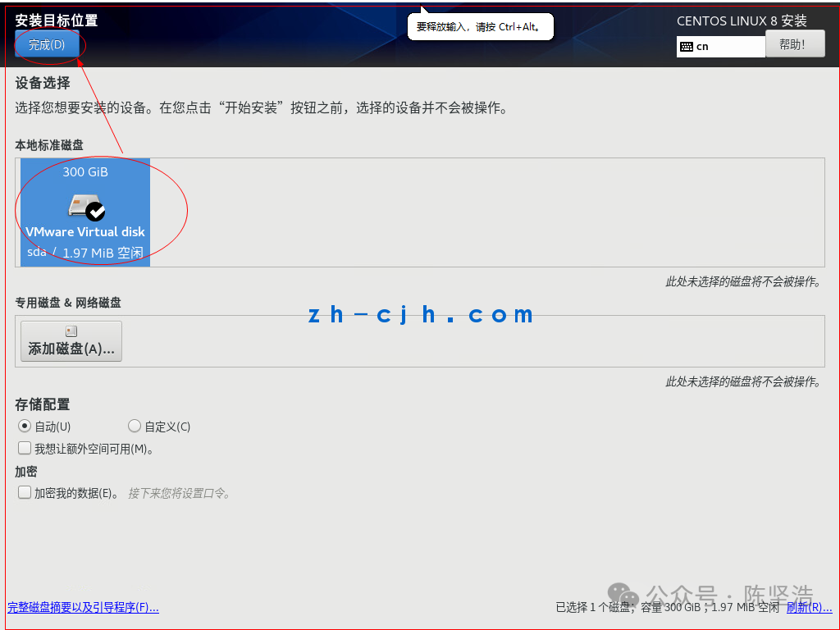Viewport: 840px width, 630px height.
Task: Click the WeChat icon in the watermark
Action: tap(623, 594)
